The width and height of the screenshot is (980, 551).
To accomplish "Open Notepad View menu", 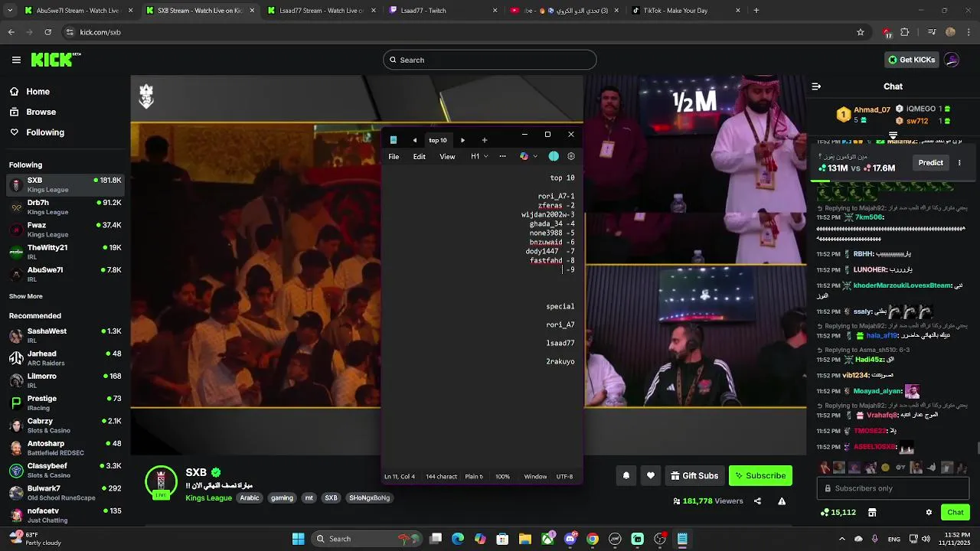I will [x=447, y=156].
